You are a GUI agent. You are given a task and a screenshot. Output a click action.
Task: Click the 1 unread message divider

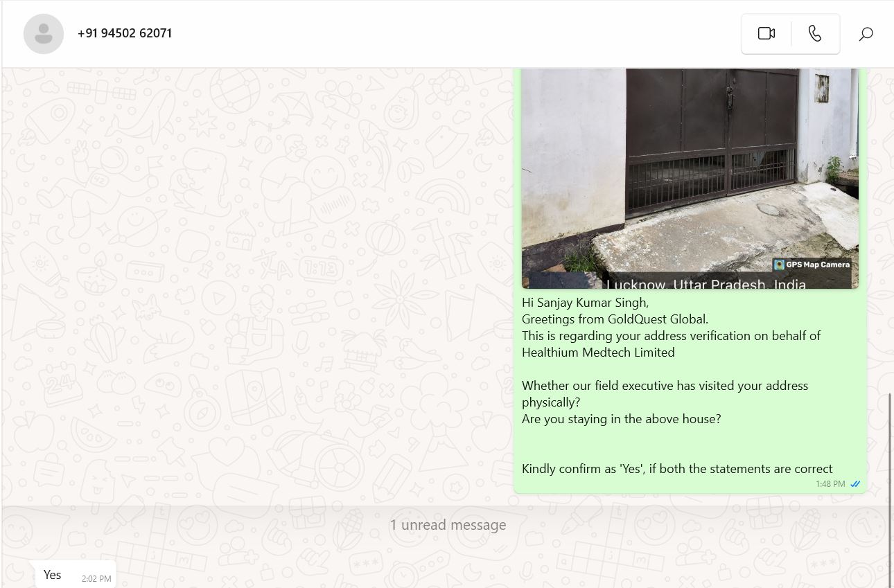coord(448,525)
